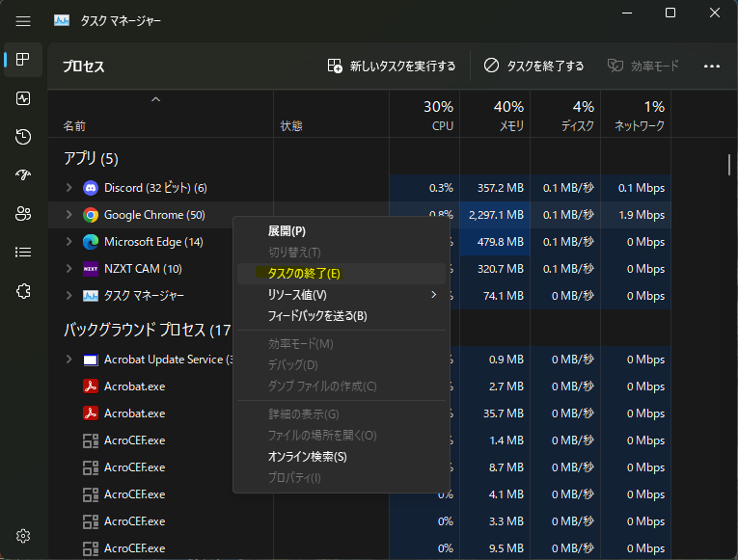Open the Users sidebar icon
Image resolution: width=738 pixels, height=560 pixels.
(22, 213)
